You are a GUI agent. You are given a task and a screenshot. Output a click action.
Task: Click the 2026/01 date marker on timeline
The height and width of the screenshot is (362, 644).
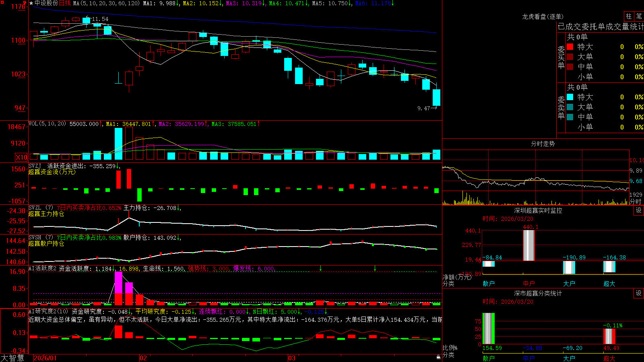[45, 358]
